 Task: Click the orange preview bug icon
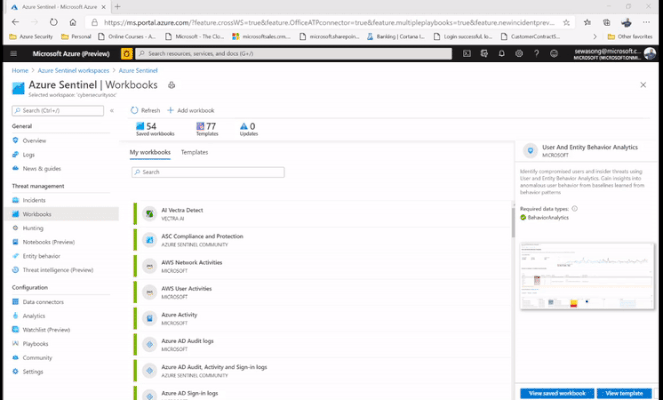tap(126, 54)
